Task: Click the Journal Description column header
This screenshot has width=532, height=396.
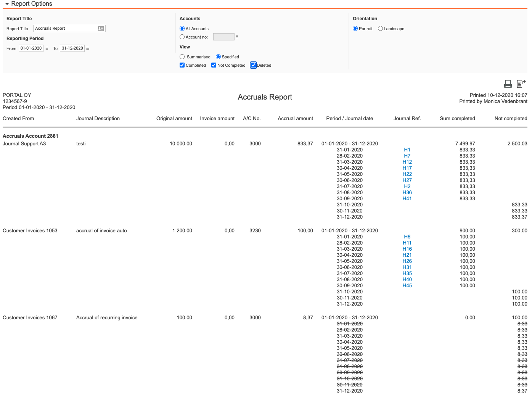Action: click(98, 119)
